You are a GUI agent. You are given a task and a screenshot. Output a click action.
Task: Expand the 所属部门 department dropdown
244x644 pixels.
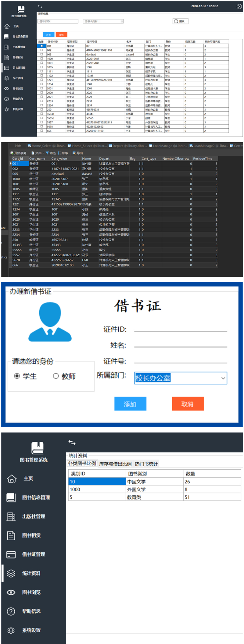tap(223, 378)
